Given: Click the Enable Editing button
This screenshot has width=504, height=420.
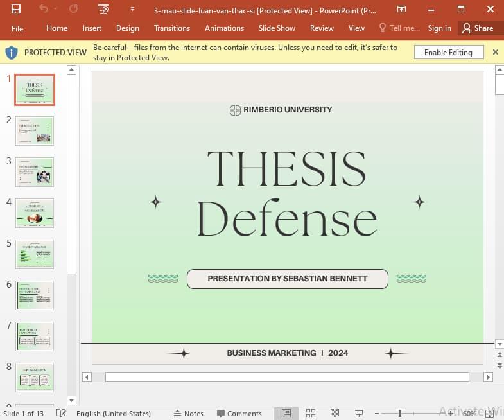Looking at the screenshot, I should point(448,53).
